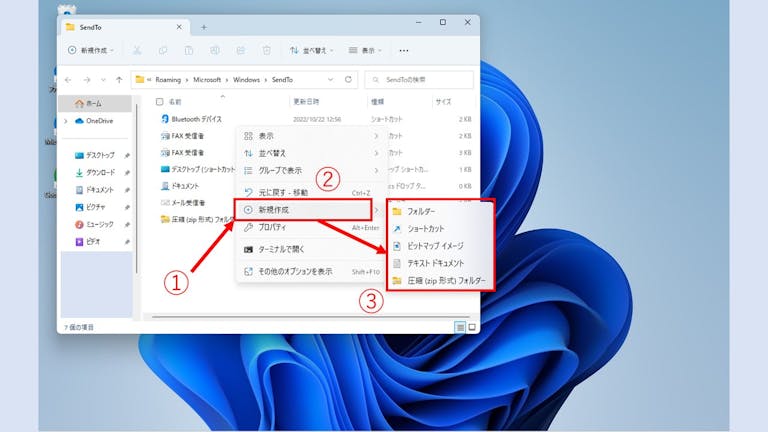This screenshot has width=768, height=432.
Task: Sort by 更新日時 column header
Action: click(306, 102)
